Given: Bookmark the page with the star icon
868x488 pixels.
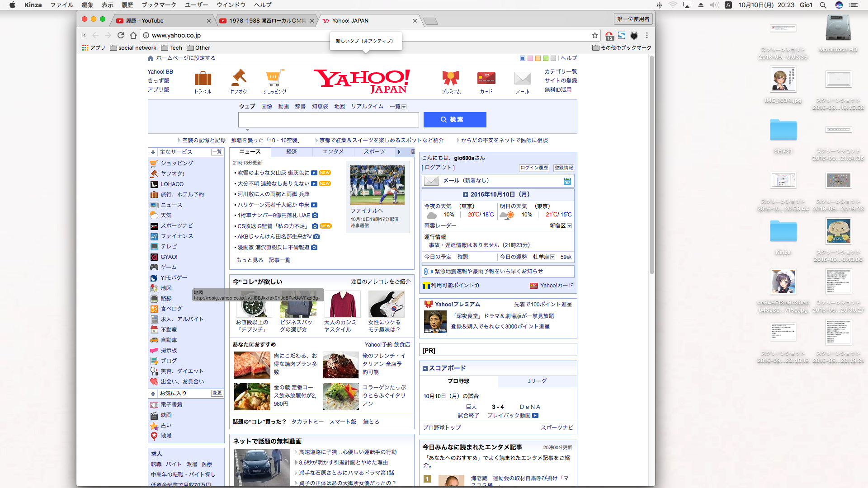Looking at the screenshot, I should point(595,35).
